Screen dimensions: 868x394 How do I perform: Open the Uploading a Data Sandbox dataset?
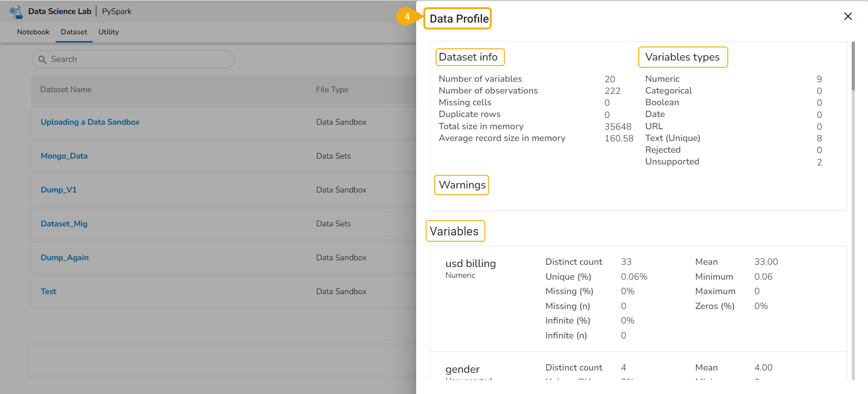(90, 122)
